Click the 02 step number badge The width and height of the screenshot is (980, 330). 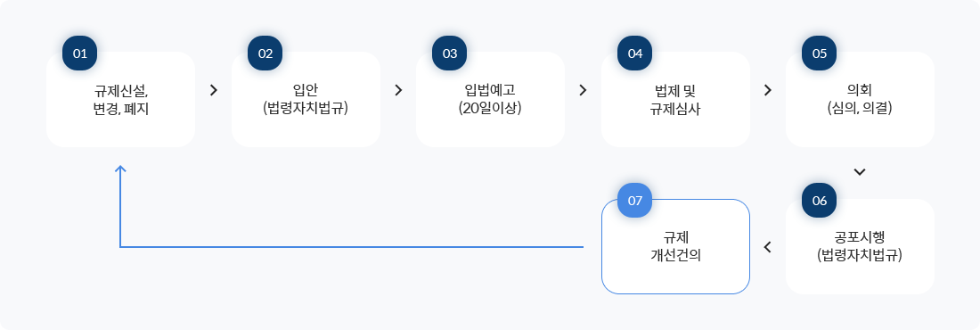[265, 54]
